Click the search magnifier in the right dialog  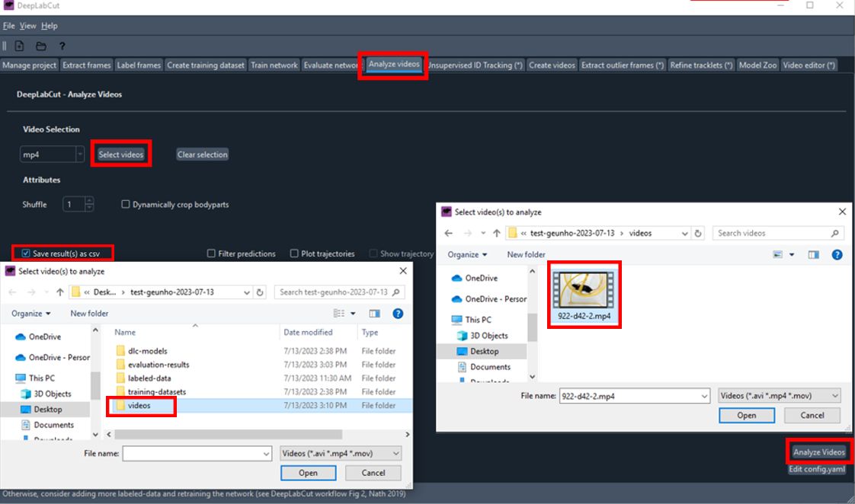[835, 233]
